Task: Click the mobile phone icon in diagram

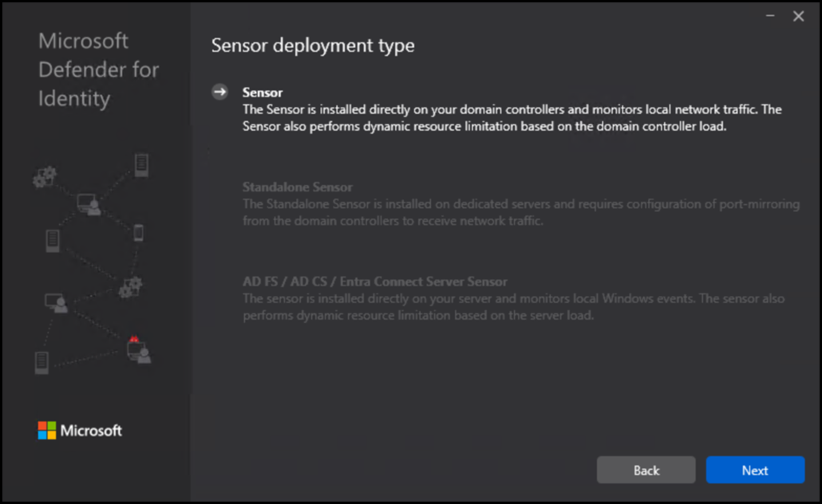Action: pyautogui.click(x=138, y=233)
